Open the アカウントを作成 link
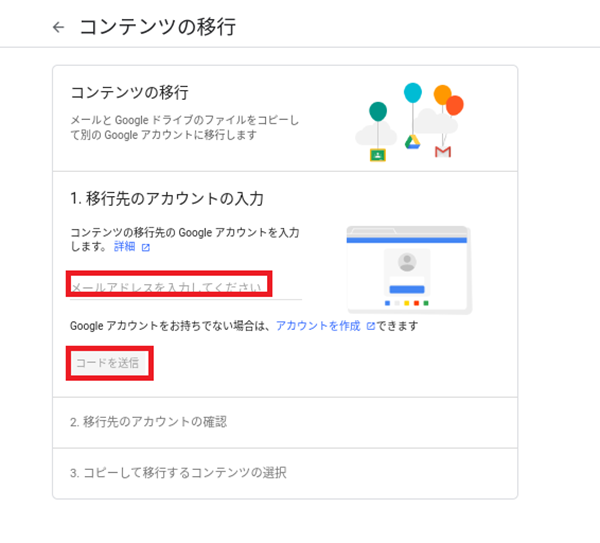This screenshot has height=543, width=600. coord(318,326)
